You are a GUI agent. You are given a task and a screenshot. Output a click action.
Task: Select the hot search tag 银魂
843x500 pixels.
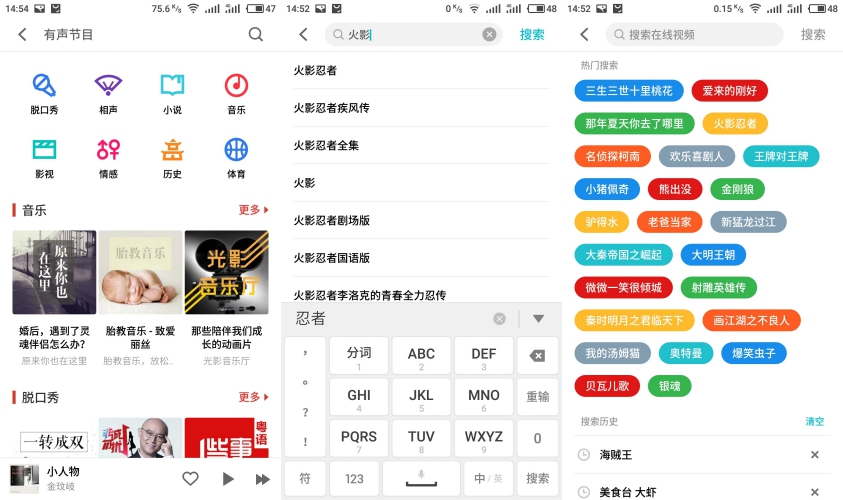(x=669, y=386)
